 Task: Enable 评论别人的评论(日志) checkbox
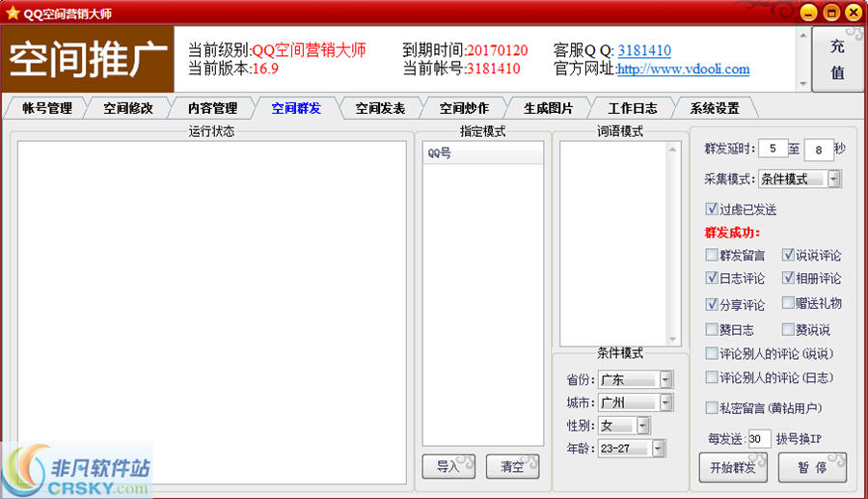712,377
